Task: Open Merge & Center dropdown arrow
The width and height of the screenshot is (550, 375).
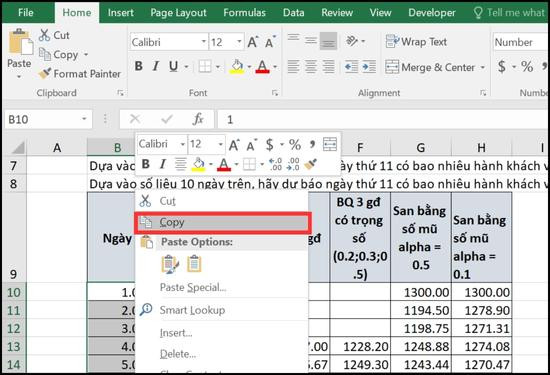Action: tap(483, 67)
